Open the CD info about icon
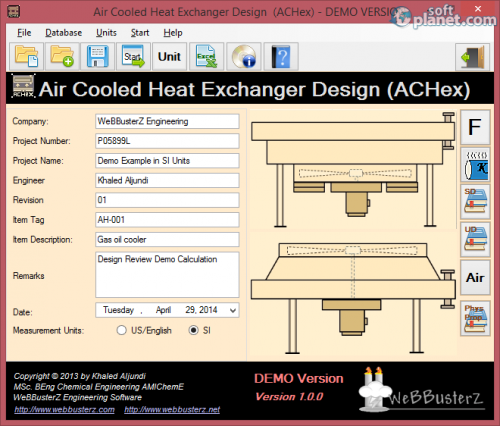Image resolution: width=500 pixels, height=426 pixels. point(243,56)
